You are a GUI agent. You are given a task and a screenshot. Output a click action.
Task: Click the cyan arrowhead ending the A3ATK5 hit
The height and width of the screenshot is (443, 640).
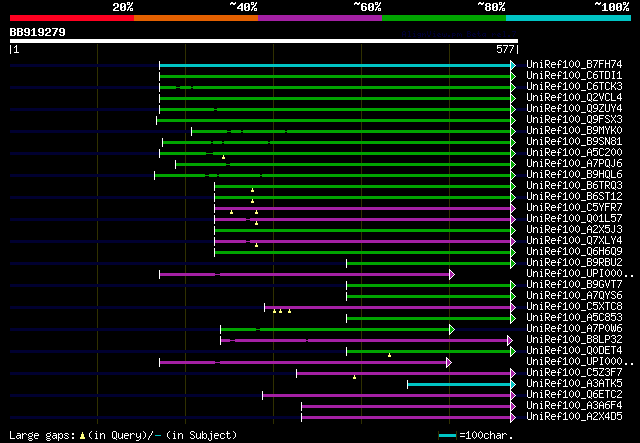pos(513,385)
